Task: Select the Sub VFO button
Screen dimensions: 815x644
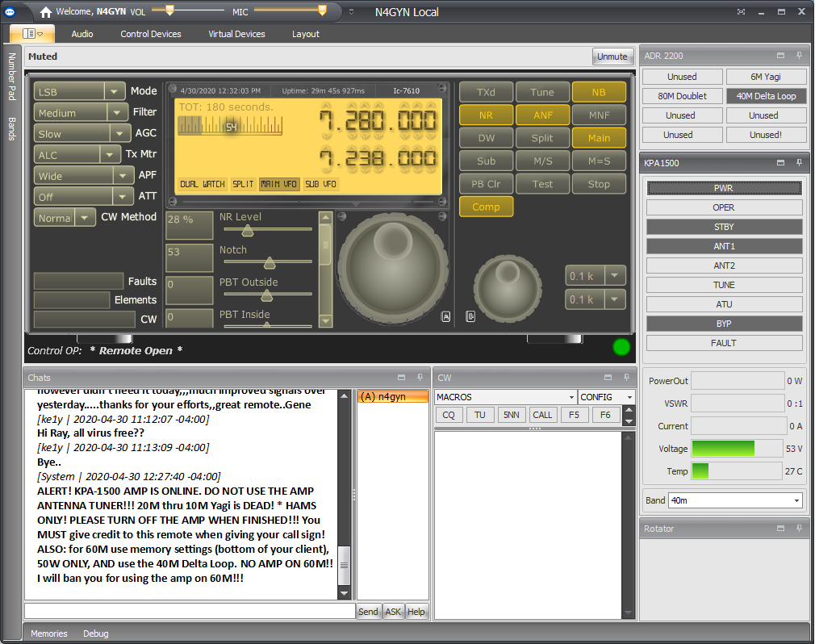Action: pyautogui.click(x=486, y=161)
